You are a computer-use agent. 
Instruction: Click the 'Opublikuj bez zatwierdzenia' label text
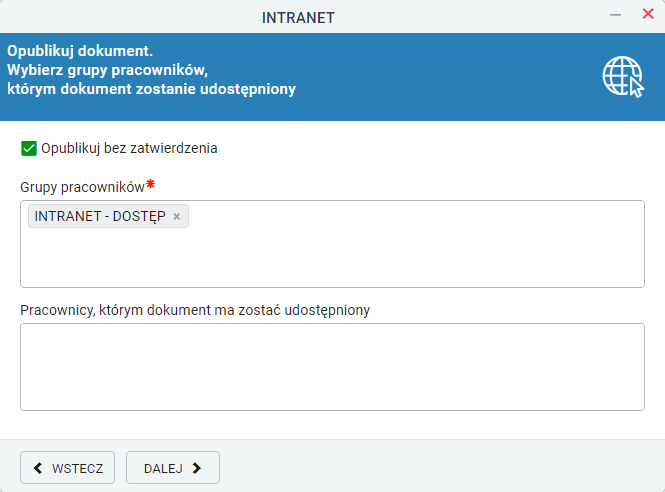coord(129,148)
